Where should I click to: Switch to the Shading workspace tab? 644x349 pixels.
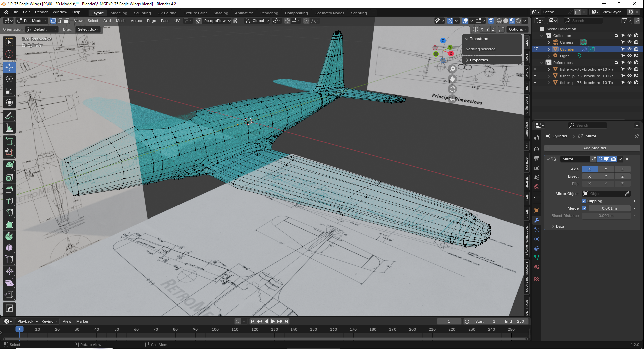point(221,13)
